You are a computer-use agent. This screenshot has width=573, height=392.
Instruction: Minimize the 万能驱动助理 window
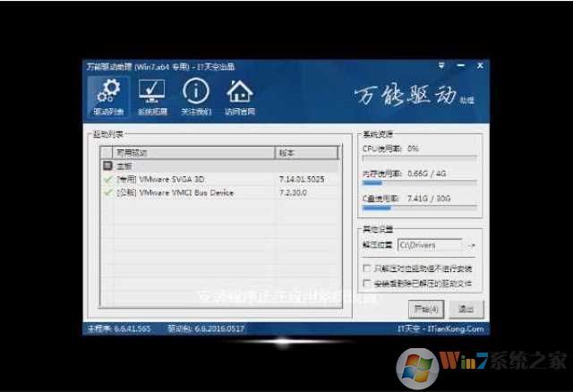[x=461, y=65]
